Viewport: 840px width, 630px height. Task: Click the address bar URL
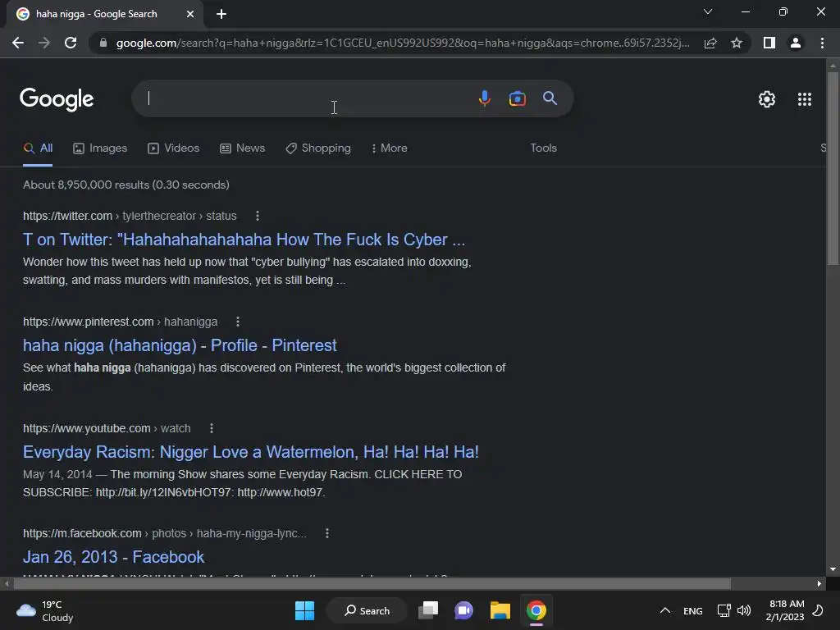pyautogui.click(x=403, y=43)
